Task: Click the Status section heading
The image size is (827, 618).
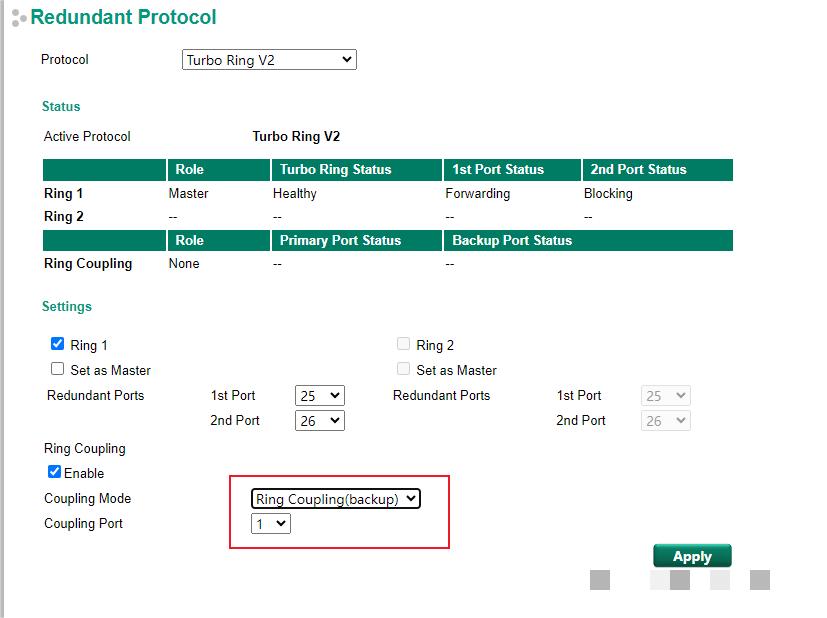Action: (x=61, y=107)
